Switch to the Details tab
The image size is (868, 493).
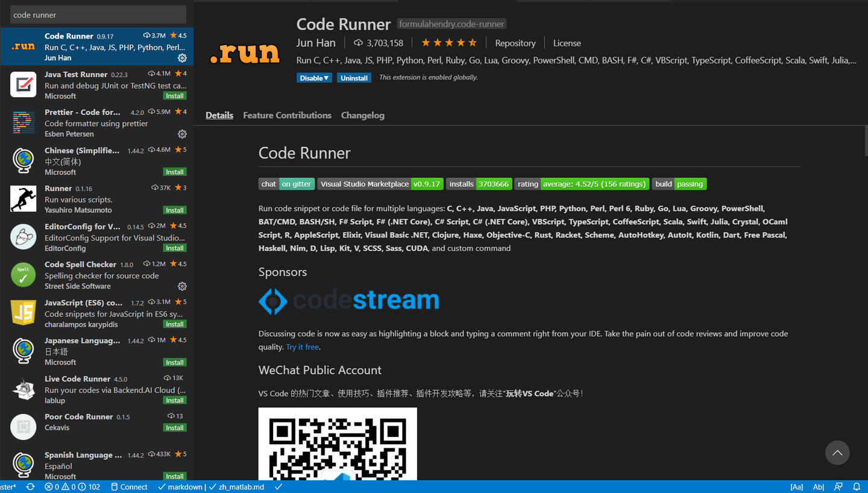(219, 115)
